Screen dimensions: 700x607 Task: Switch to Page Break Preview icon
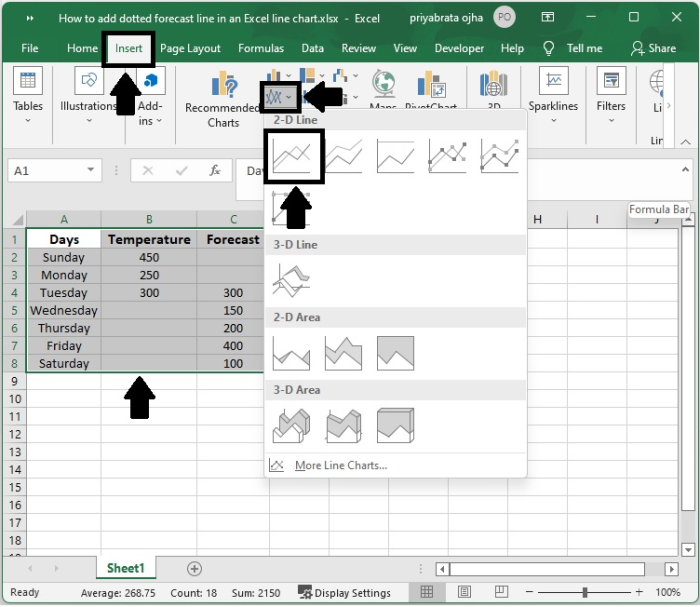click(501, 592)
